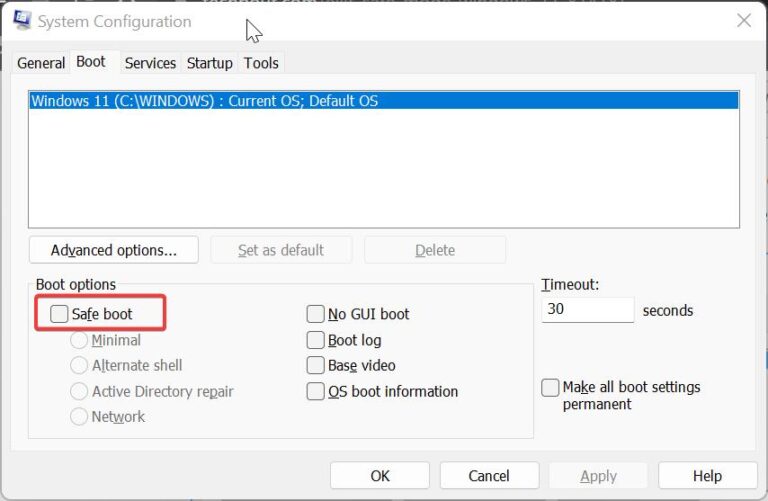Image resolution: width=768 pixels, height=501 pixels.
Task: Select the Network safe boot option
Action: (x=79, y=417)
